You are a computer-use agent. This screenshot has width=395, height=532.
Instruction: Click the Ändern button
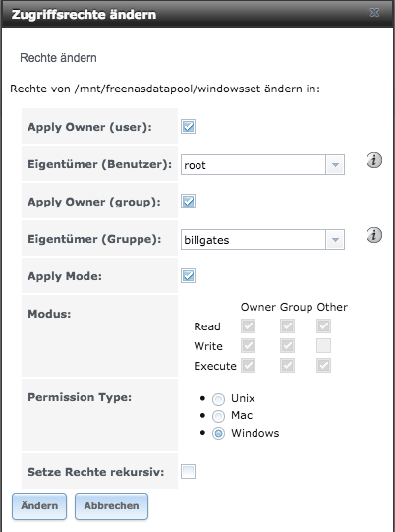(39, 506)
